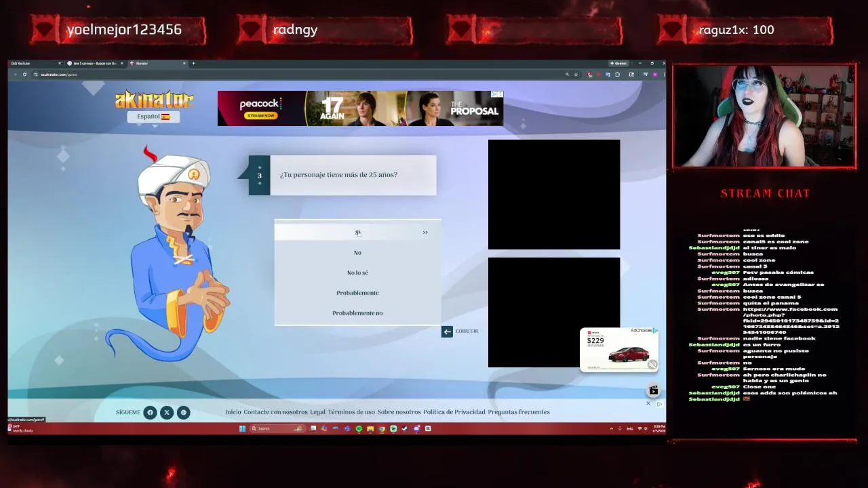868x488 pixels.
Task: Answer 'Probablemente no'
Action: point(358,313)
